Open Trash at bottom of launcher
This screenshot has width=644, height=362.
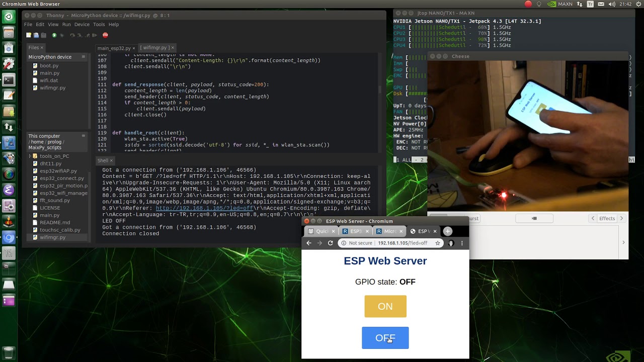coord(9,352)
